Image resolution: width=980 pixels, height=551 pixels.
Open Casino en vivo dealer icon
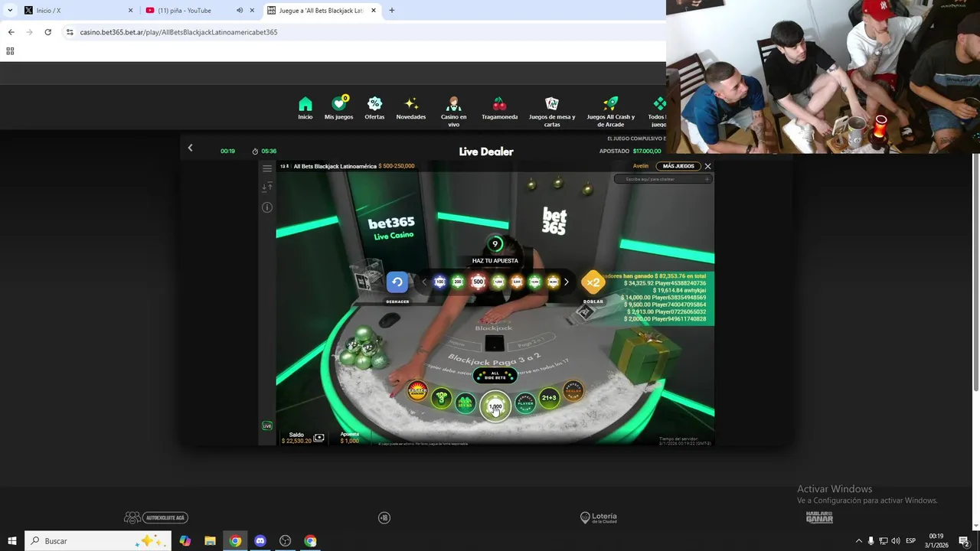point(453,104)
